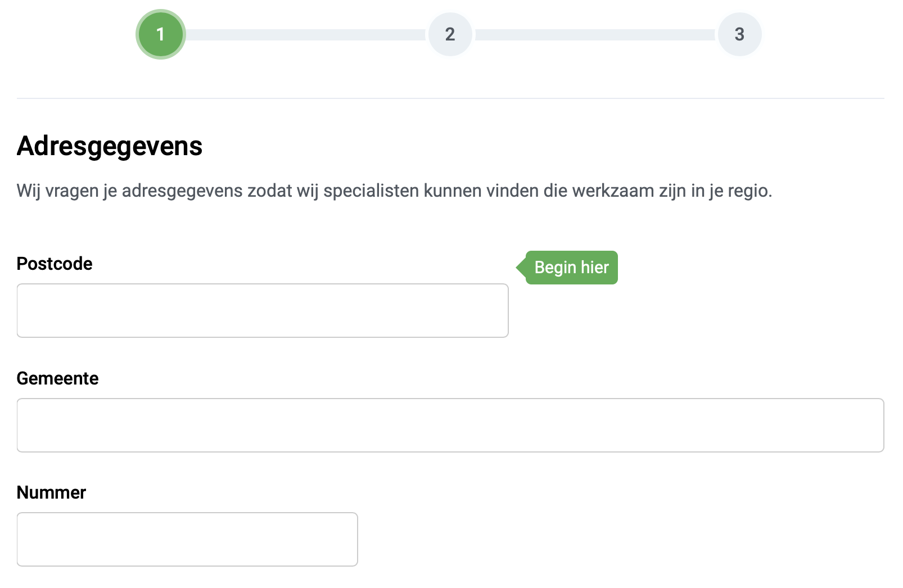
Task: Click the 'Begin hier' tooltip arrow pointer
Action: pos(521,268)
